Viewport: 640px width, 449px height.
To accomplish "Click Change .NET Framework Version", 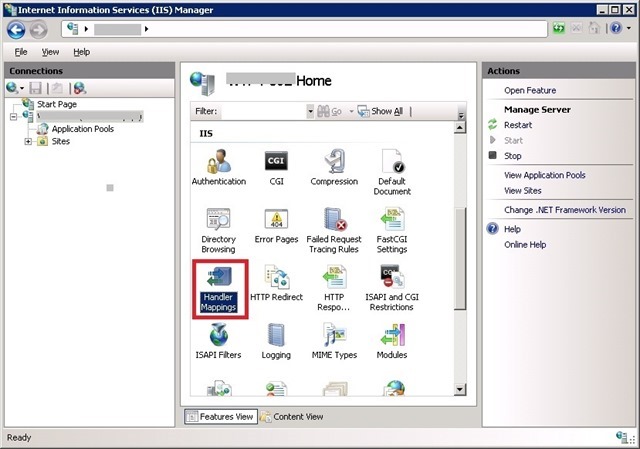I will [x=564, y=210].
